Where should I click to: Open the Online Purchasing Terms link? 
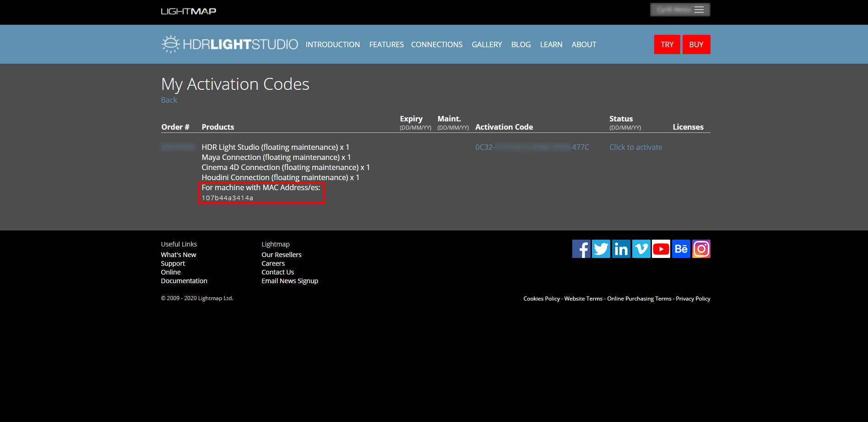tap(639, 298)
